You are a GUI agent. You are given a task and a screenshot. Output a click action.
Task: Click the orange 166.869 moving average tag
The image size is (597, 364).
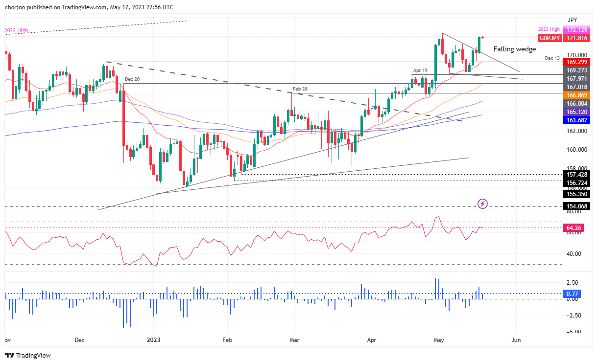coord(579,95)
